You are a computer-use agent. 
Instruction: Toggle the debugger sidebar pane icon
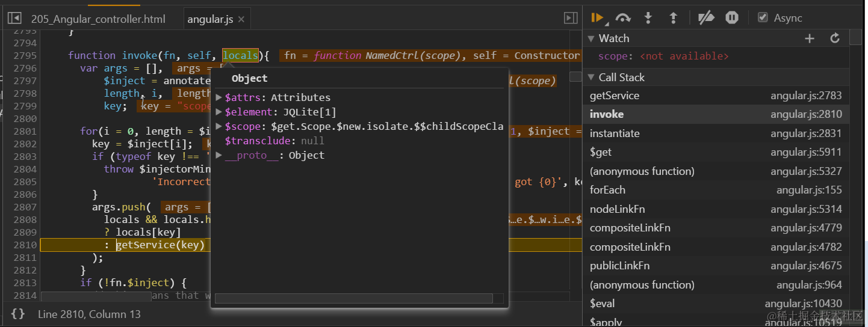[x=571, y=19]
